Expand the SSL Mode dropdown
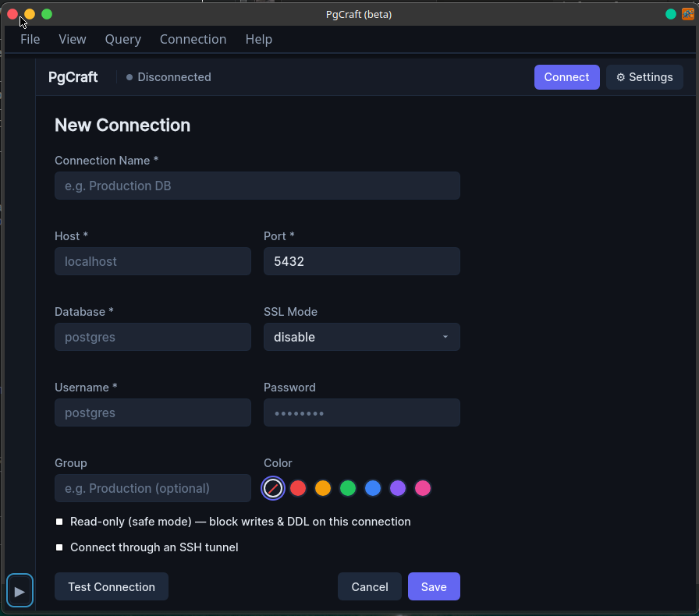The width and height of the screenshot is (699, 616). [x=361, y=337]
